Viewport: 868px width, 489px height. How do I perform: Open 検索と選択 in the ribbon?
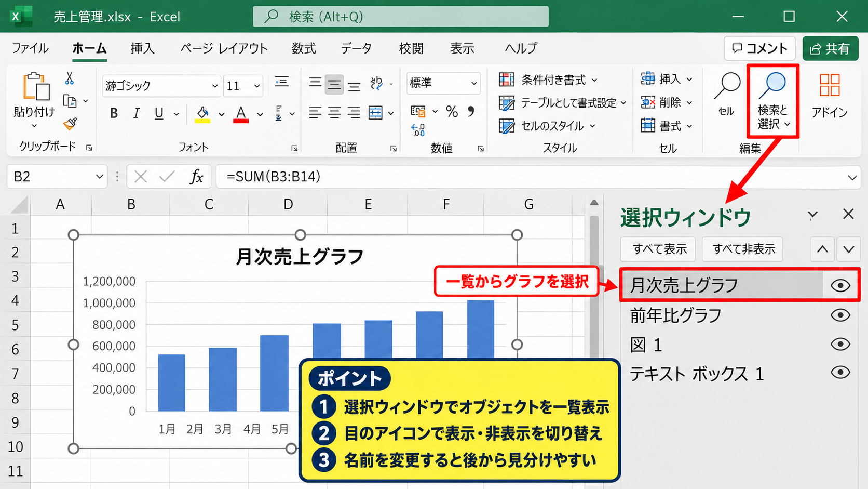pos(773,101)
